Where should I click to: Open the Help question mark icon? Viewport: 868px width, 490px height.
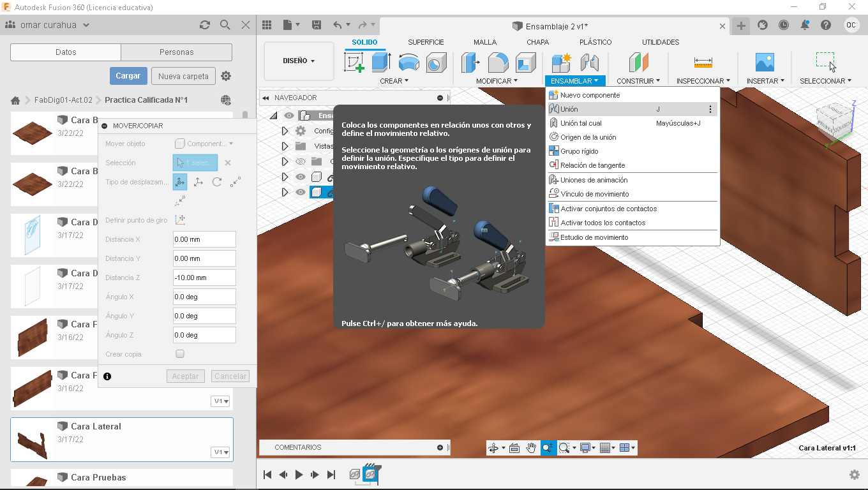tap(826, 25)
